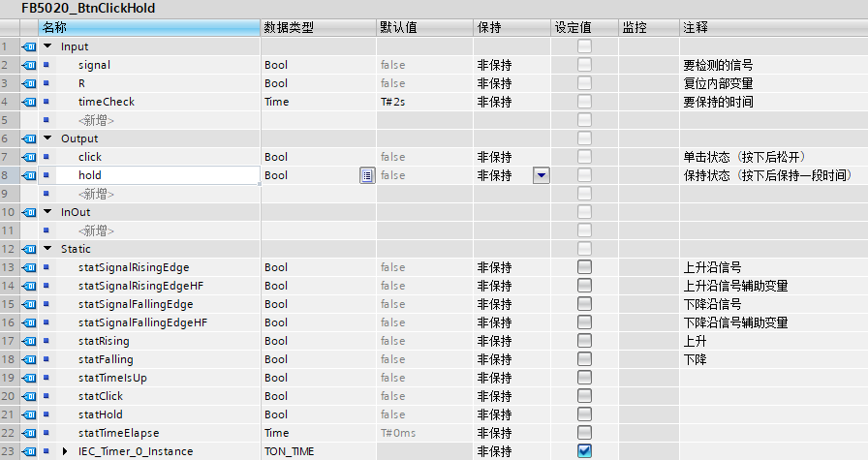Uncheck the setpoint box for IEC_Timer_0_Instance
The image size is (868, 460).
tap(584, 450)
